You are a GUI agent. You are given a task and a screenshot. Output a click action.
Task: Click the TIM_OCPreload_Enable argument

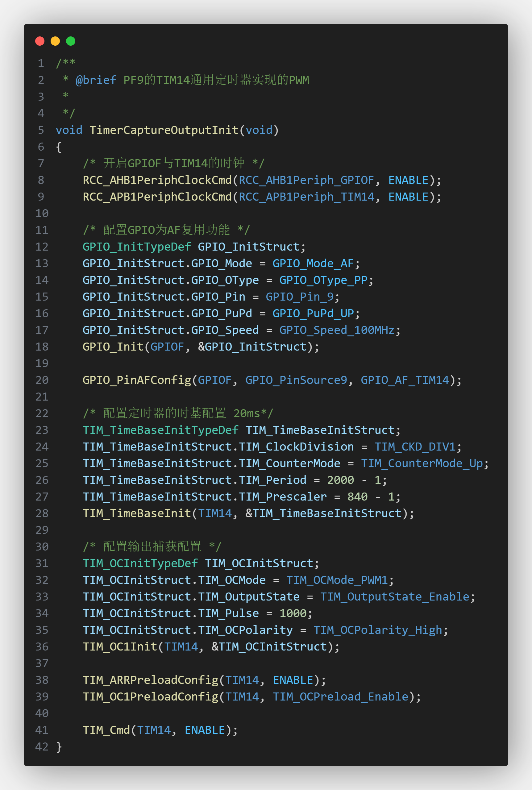340,697
